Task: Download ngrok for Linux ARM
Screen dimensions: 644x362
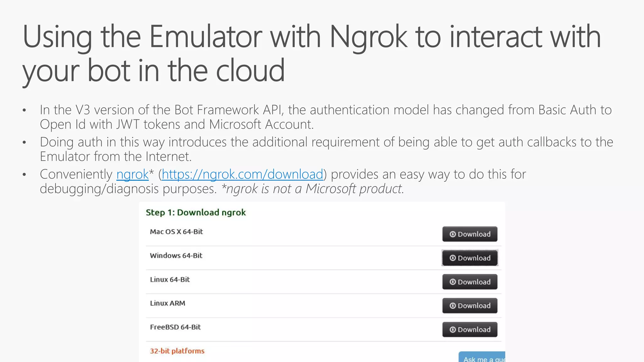Action: (470, 306)
